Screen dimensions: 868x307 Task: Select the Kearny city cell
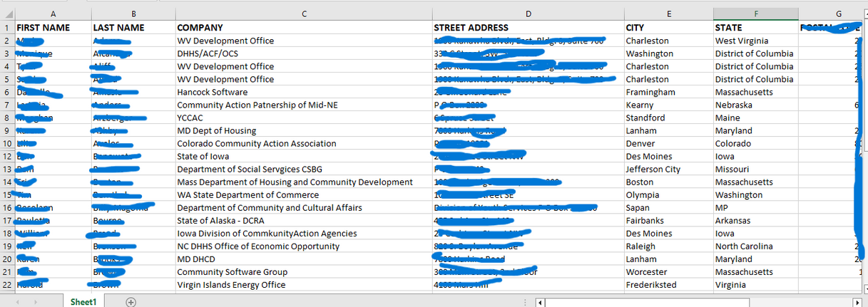point(668,105)
